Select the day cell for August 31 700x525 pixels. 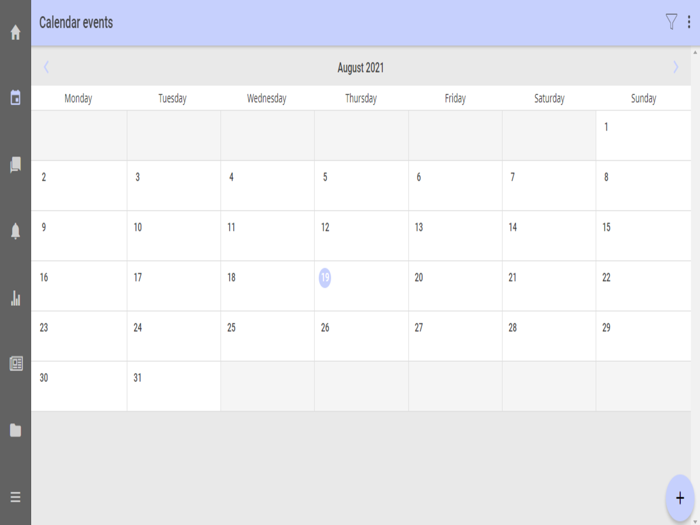pyautogui.click(x=173, y=386)
